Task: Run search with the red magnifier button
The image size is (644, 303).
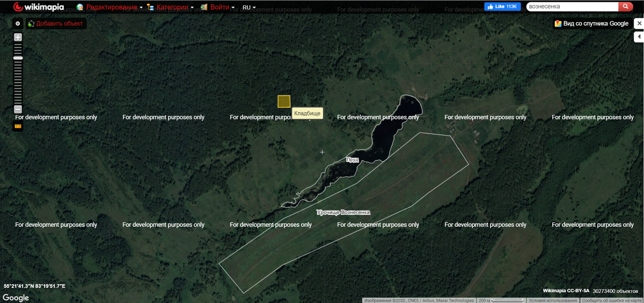Action: pos(626,6)
